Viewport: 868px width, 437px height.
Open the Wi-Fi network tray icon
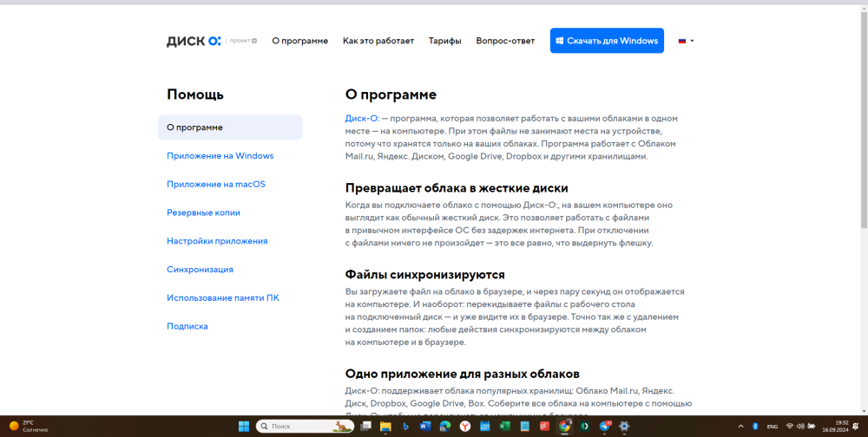click(790, 427)
